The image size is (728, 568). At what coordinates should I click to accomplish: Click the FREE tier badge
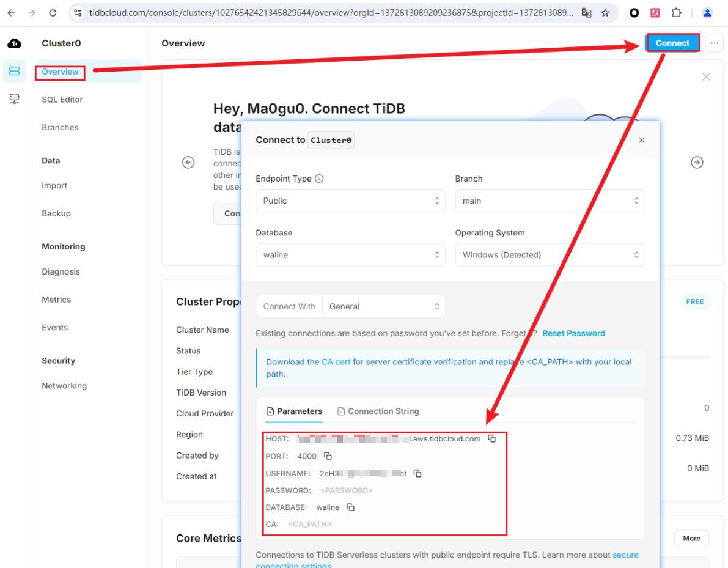(x=695, y=302)
